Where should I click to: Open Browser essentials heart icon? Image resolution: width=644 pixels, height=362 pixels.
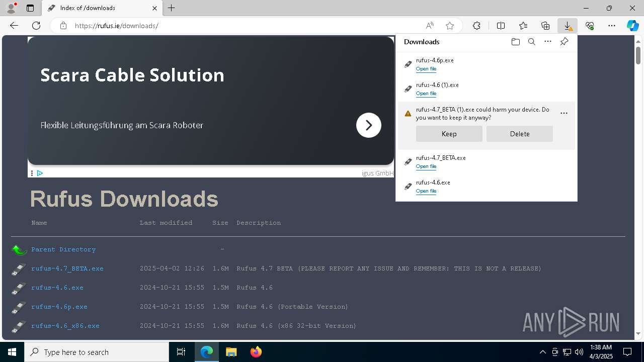pos(590,26)
